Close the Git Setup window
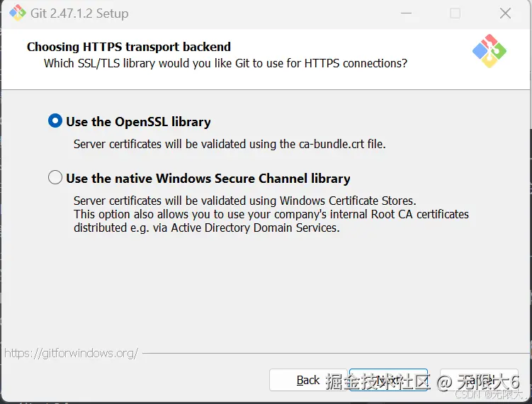 click(x=505, y=13)
